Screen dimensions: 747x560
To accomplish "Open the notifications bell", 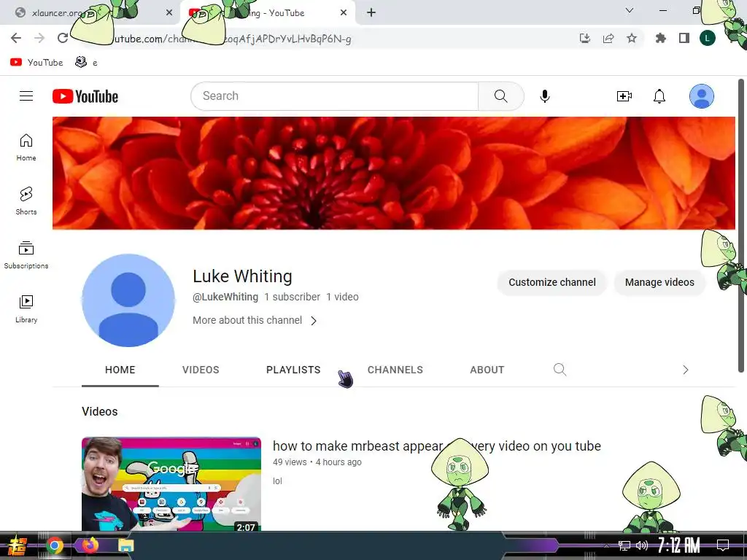I will click(x=659, y=96).
